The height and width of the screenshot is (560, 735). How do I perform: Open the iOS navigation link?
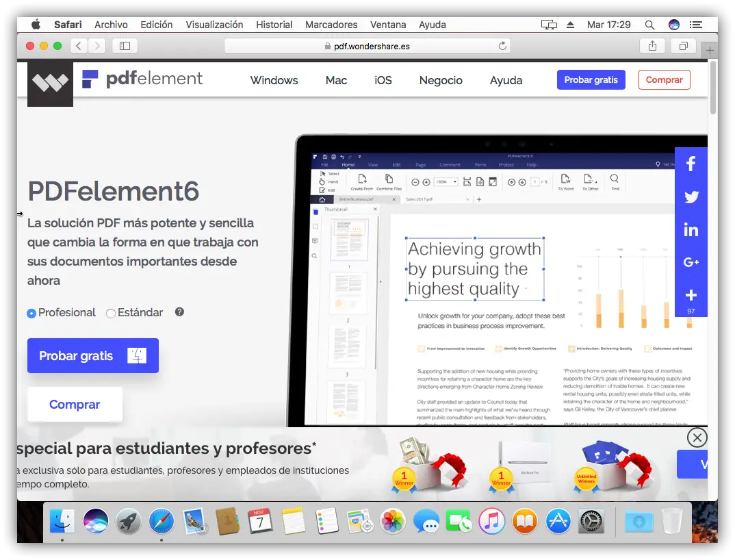click(383, 80)
